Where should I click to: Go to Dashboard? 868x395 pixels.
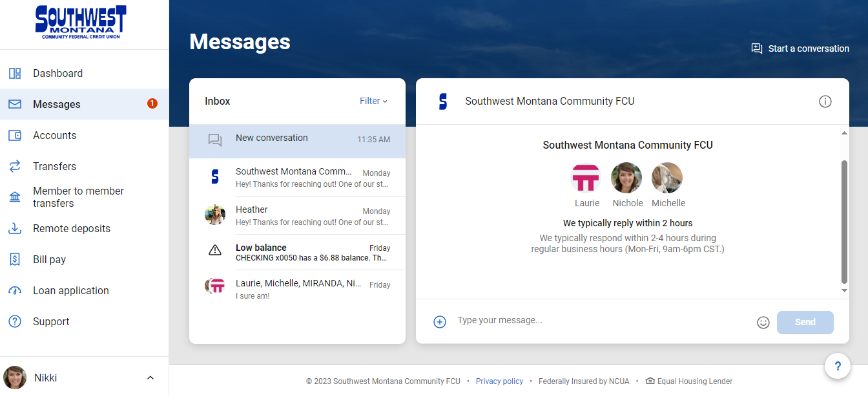click(x=84, y=74)
